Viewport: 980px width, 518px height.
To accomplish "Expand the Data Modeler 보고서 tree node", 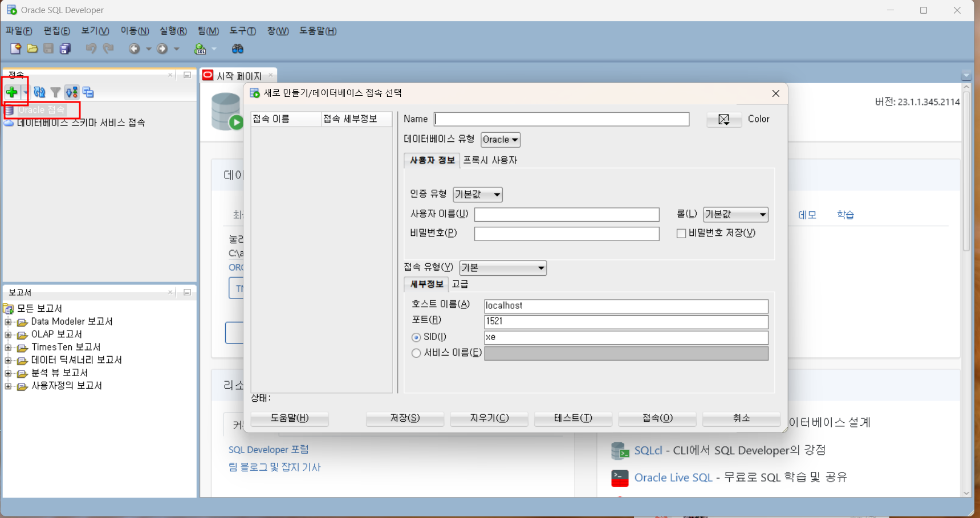I will [x=8, y=322].
